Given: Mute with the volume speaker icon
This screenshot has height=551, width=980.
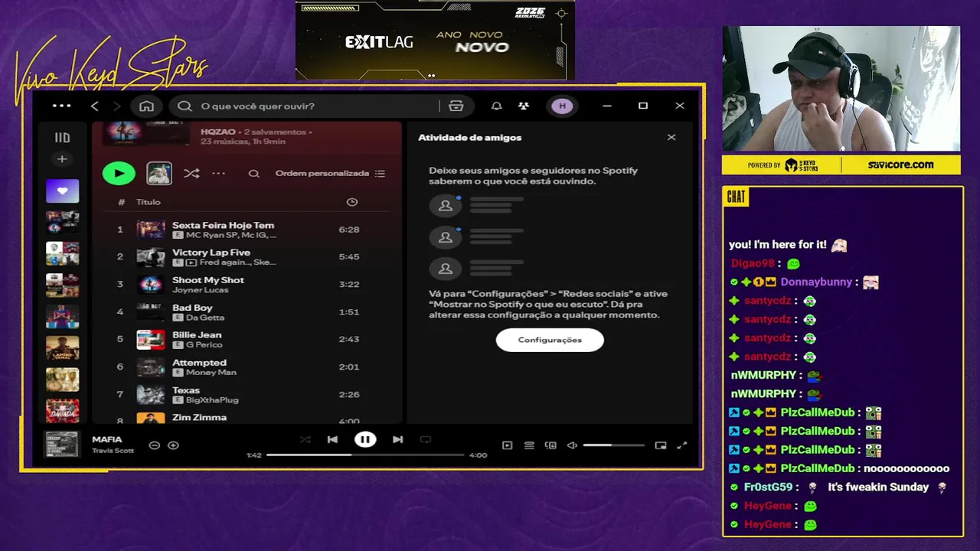Looking at the screenshot, I should [572, 445].
